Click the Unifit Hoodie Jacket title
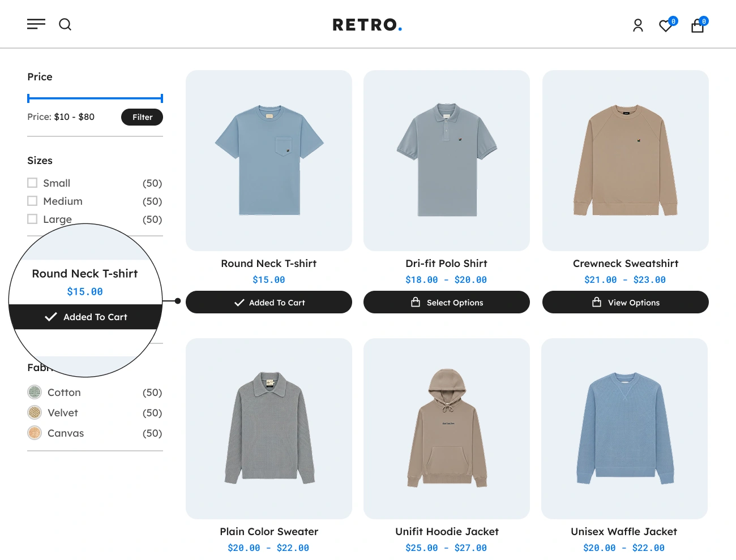The width and height of the screenshot is (736, 560). pyautogui.click(x=447, y=532)
